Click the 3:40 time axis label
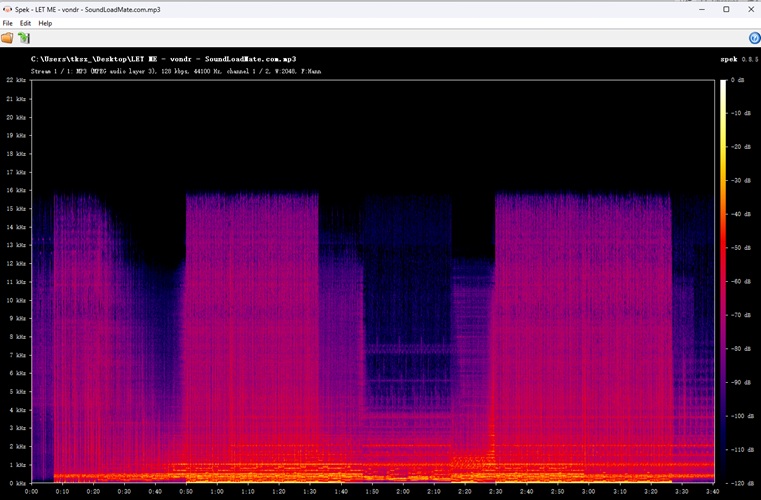The image size is (761, 500). 712,491
